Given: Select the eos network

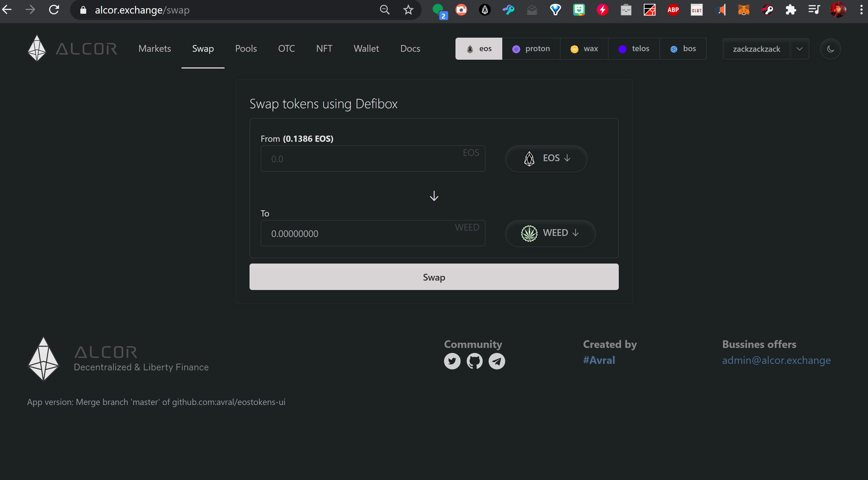Looking at the screenshot, I should coord(479,49).
